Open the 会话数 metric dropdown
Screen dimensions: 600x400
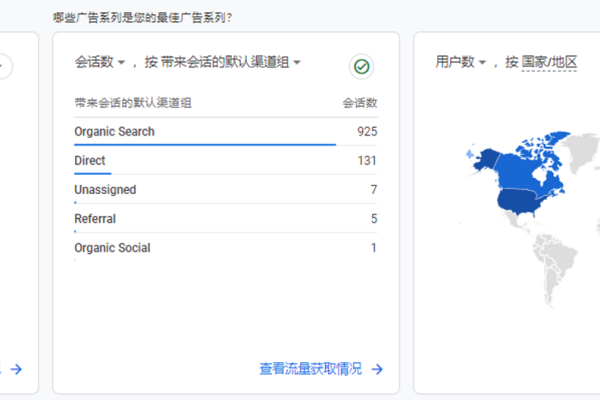[100, 62]
